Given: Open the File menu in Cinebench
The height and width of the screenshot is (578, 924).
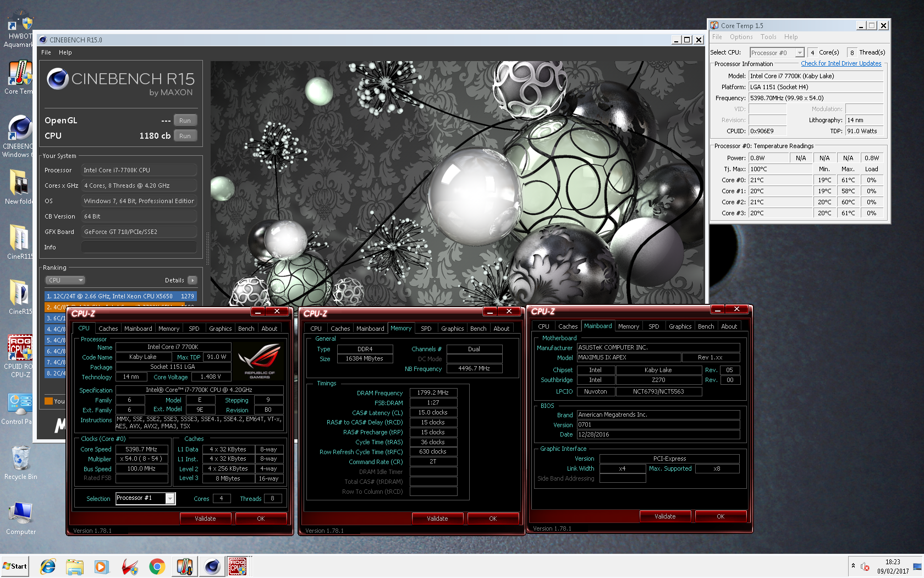Looking at the screenshot, I should [x=46, y=52].
